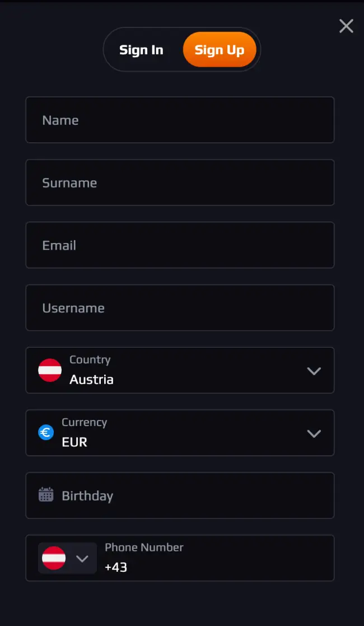This screenshot has height=626, width=364.
Task: Open the Currency dropdown
Action: (314, 433)
